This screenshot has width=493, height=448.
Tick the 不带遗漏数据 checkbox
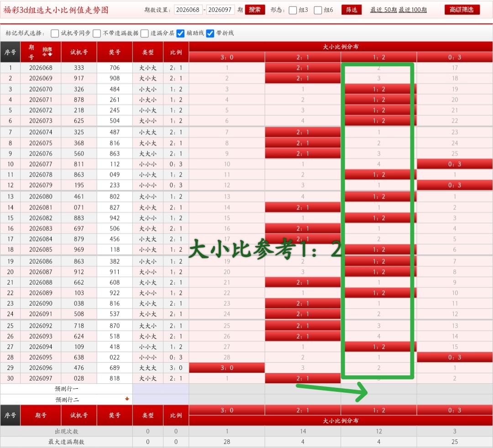(x=97, y=33)
